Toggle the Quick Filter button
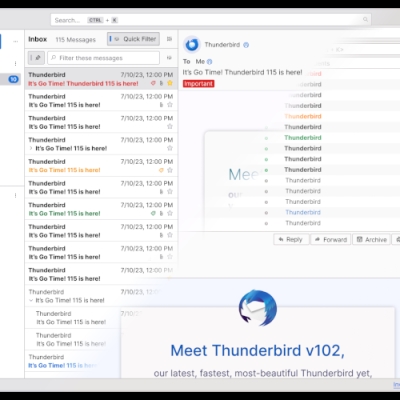This screenshot has width=400, height=400. [x=133, y=39]
